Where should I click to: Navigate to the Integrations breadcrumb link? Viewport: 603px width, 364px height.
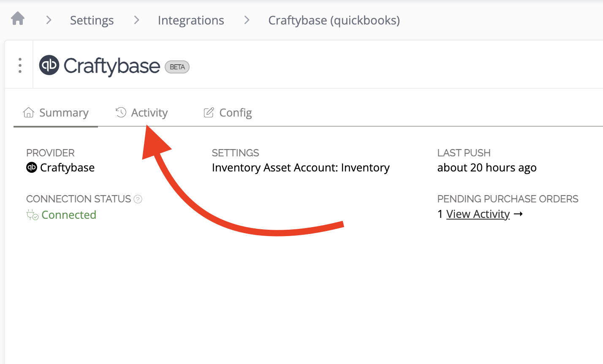coord(191,20)
